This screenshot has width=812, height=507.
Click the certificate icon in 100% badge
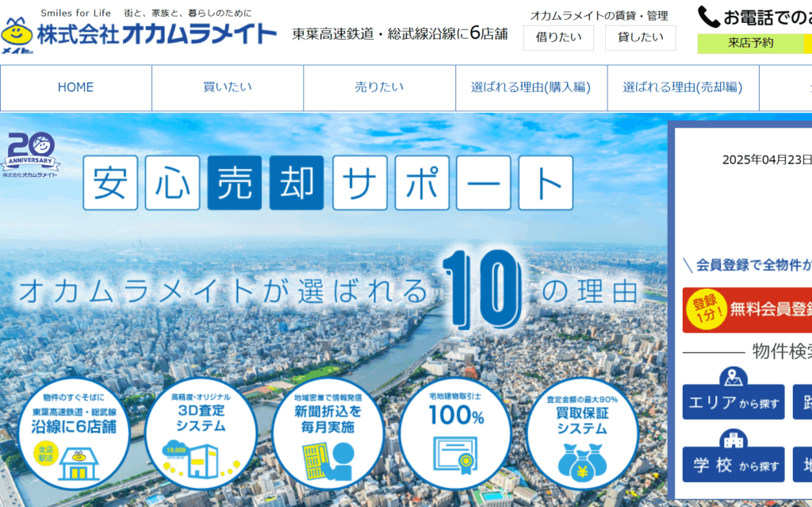pyautogui.click(x=456, y=455)
